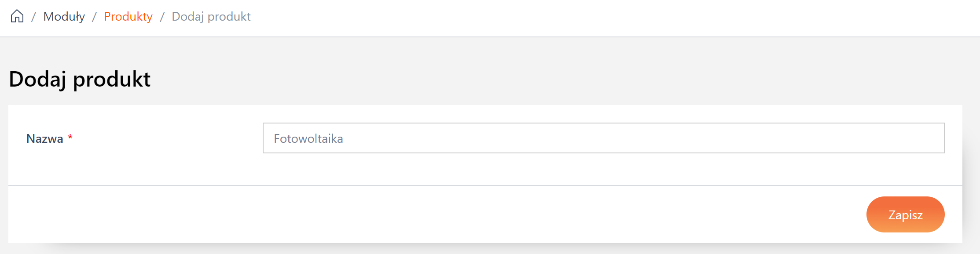Click the home icon in breadcrumb

click(x=17, y=16)
